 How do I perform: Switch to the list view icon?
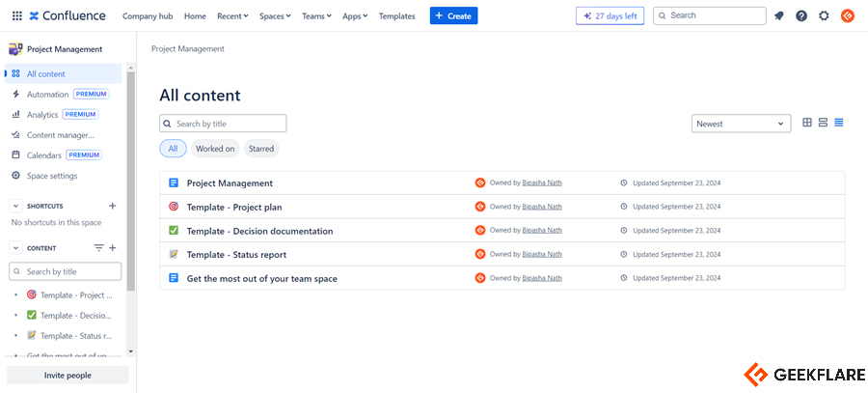839,123
